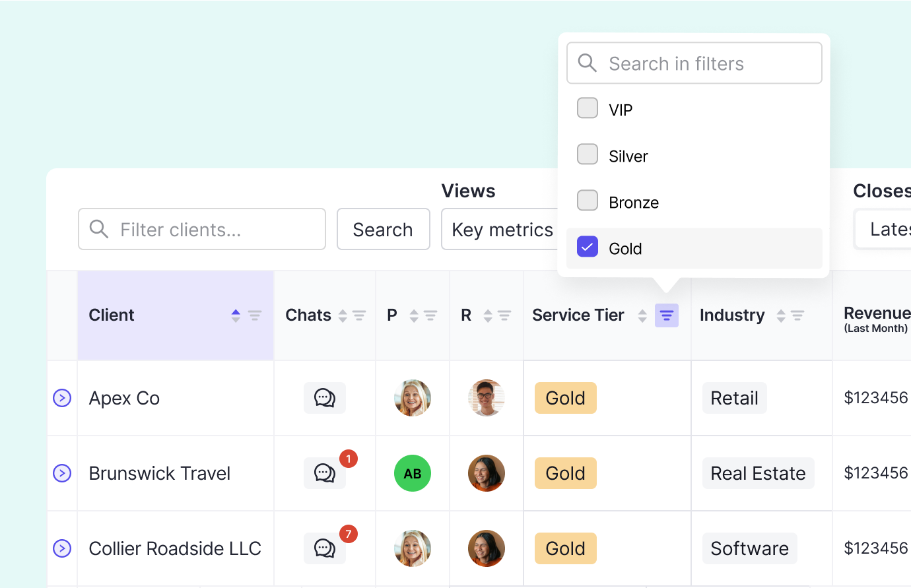Sort the Client column using its sort arrows
911x588 pixels.
(235, 315)
